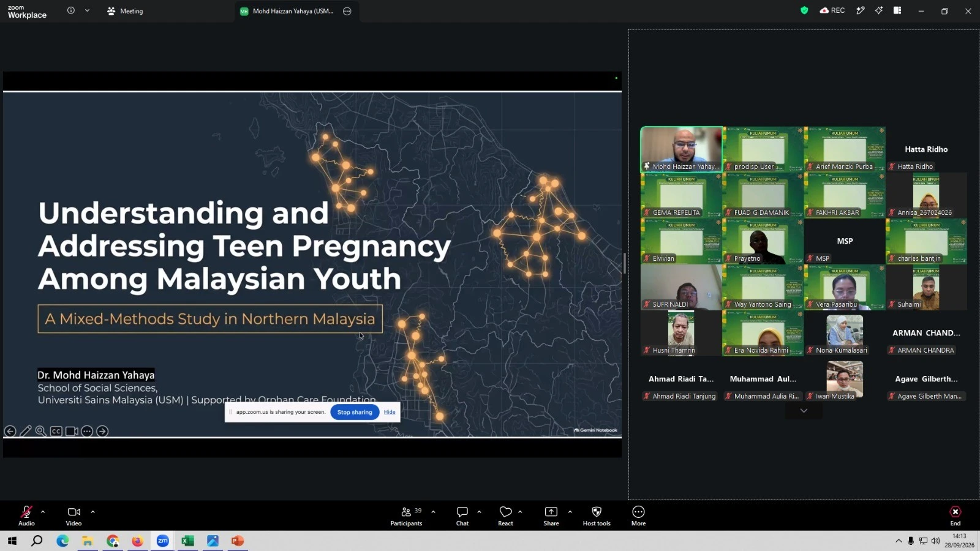Change the gallery view layout icon

[x=897, y=10]
